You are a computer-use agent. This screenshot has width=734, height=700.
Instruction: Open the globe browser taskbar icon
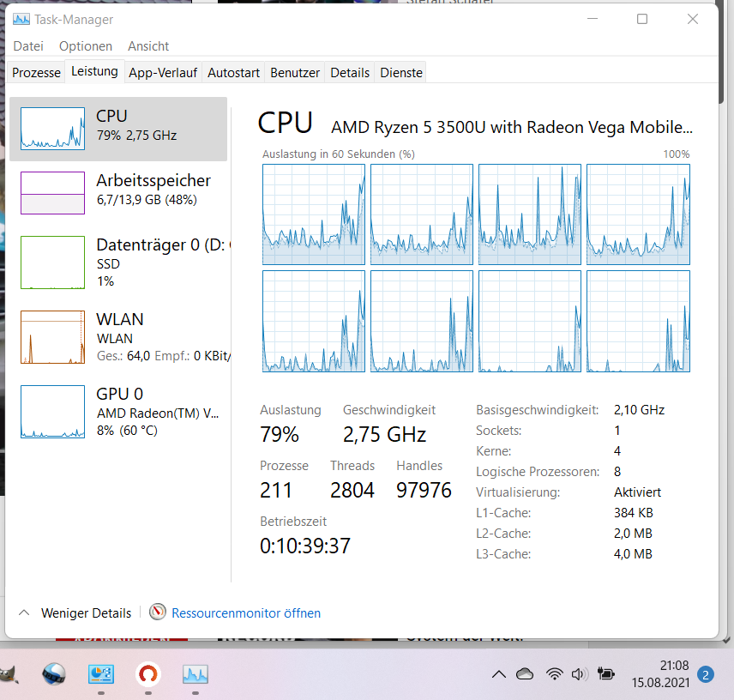coord(54,675)
